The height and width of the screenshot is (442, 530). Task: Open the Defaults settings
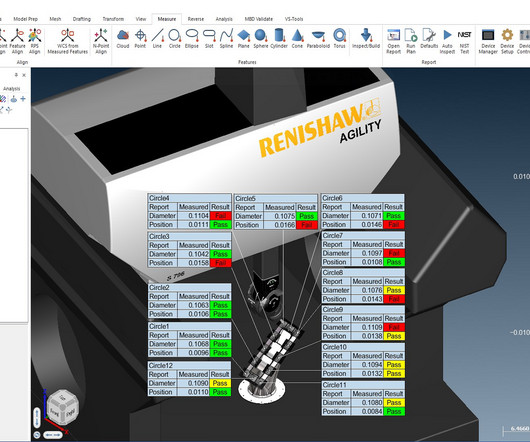pos(429,39)
